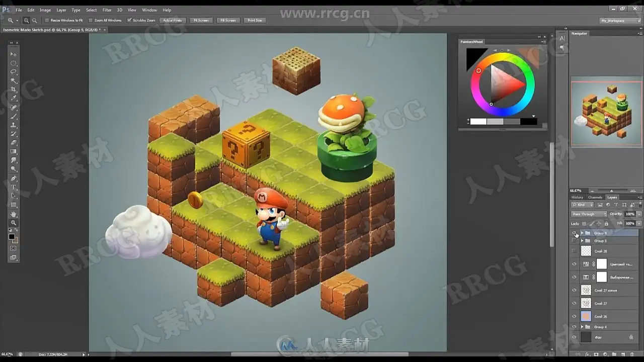644x362 pixels.
Task: Select the Zoom tool in toolbox
Action: point(14,222)
